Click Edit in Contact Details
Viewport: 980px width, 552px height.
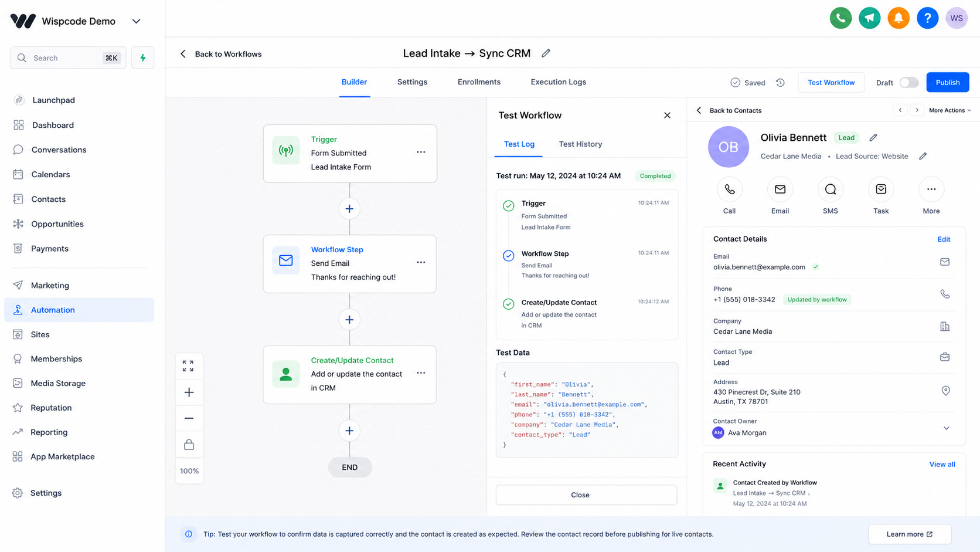(944, 239)
